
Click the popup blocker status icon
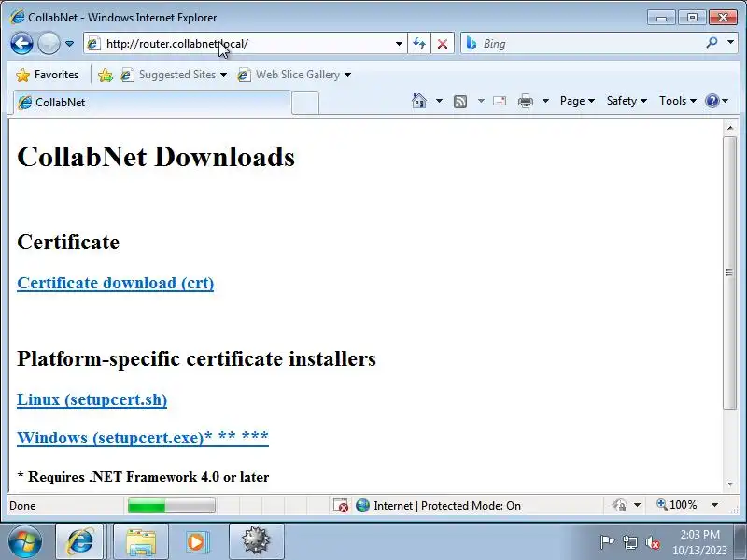[341, 506]
